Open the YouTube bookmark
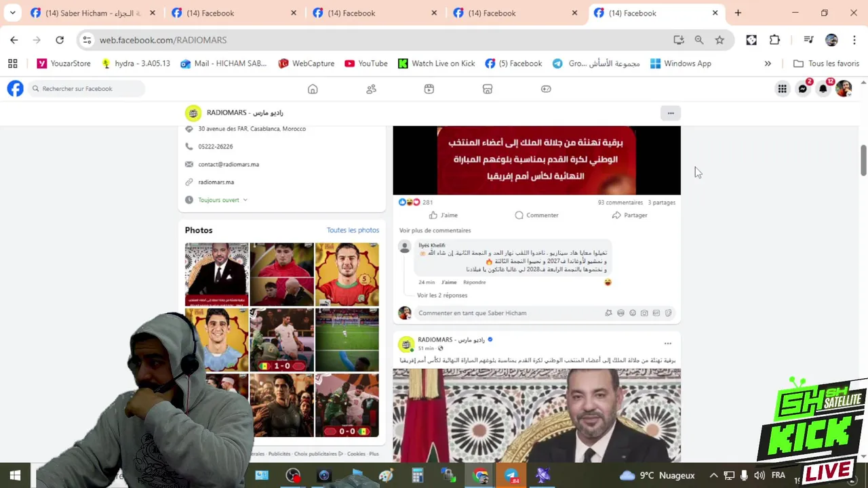The image size is (868, 488). [366, 64]
